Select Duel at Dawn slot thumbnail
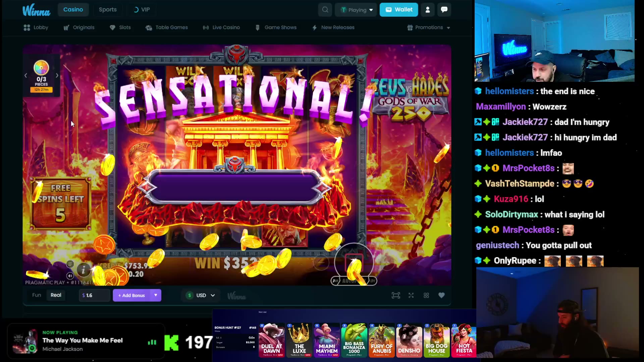This screenshot has height=362, width=644. click(x=272, y=340)
